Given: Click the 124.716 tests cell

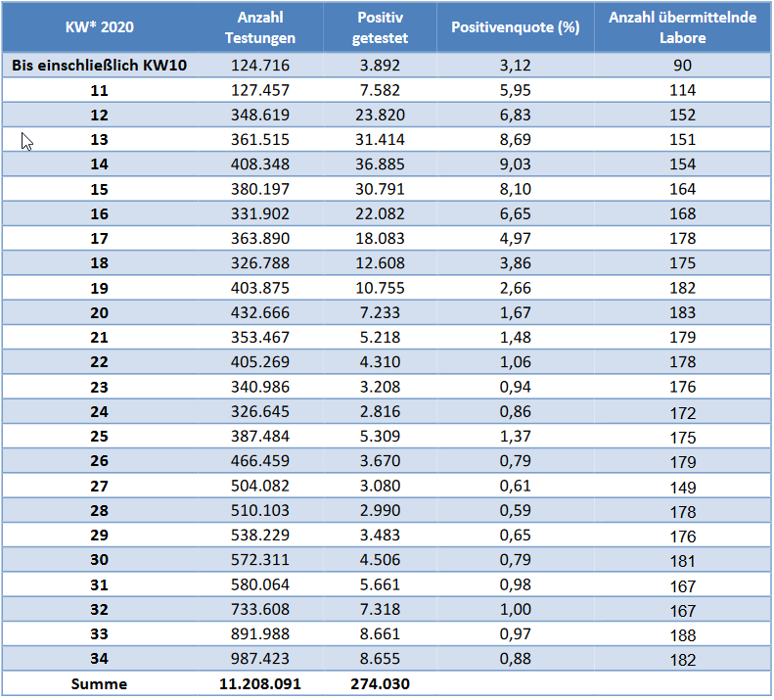Looking at the screenshot, I should click(x=259, y=66).
